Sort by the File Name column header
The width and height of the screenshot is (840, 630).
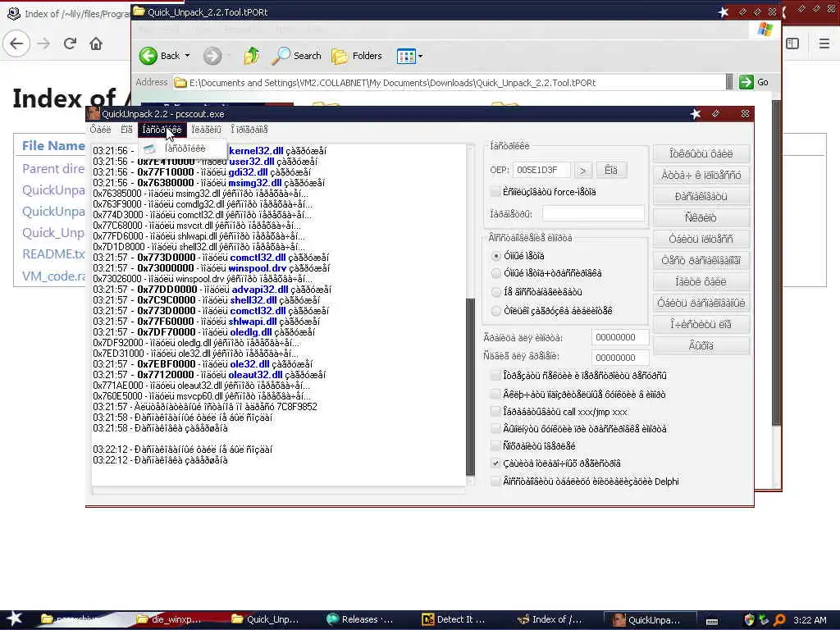click(x=53, y=146)
